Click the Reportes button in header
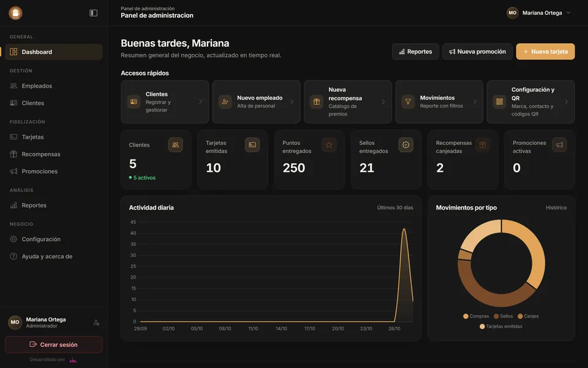This screenshot has width=588, height=368. coord(415,52)
